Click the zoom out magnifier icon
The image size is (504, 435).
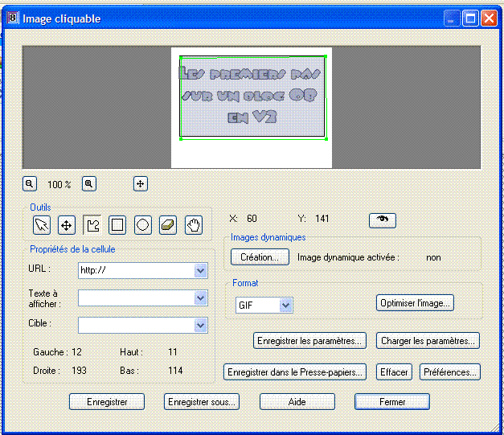[29, 183]
